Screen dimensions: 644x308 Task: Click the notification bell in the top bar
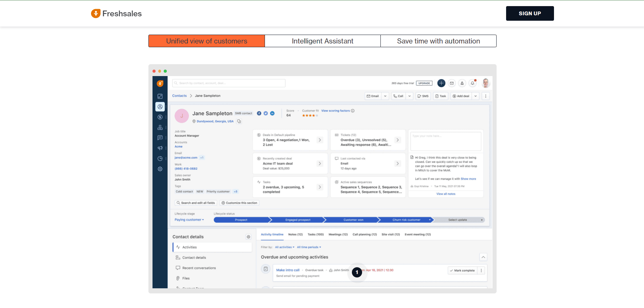click(472, 83)
